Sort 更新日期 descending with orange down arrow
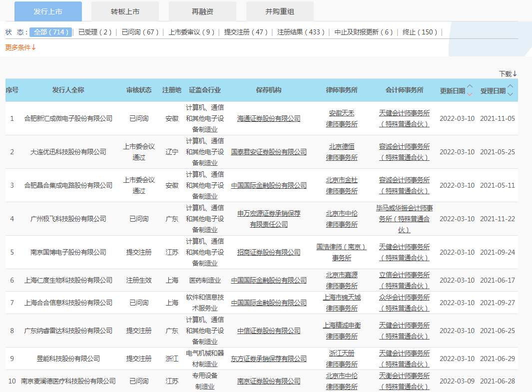 470,93
